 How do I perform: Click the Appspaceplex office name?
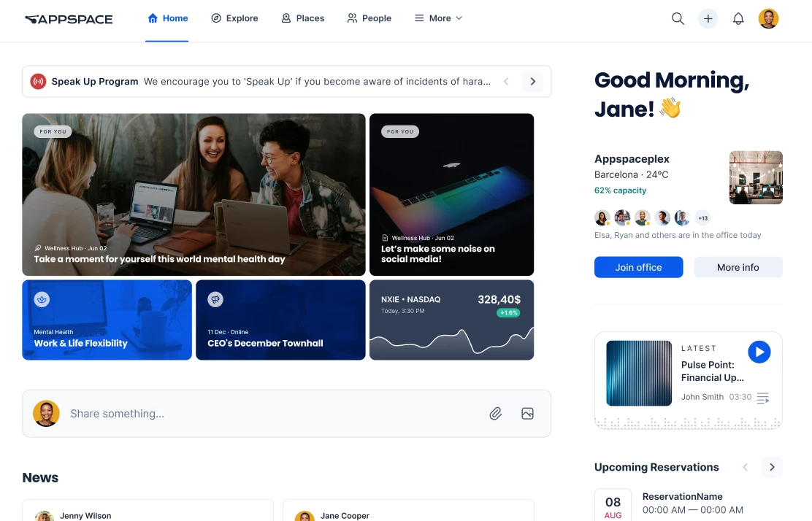pyautogui.click(x=632, y=159)
